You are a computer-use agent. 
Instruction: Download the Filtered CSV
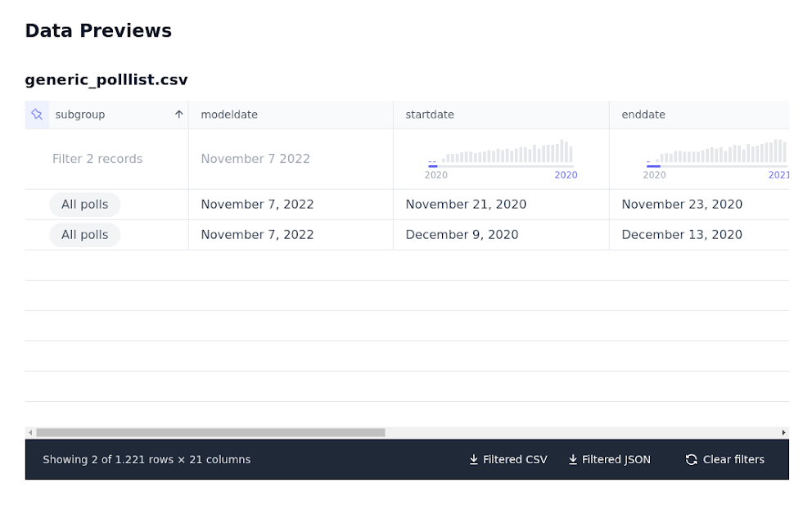[x=508, y=459]
